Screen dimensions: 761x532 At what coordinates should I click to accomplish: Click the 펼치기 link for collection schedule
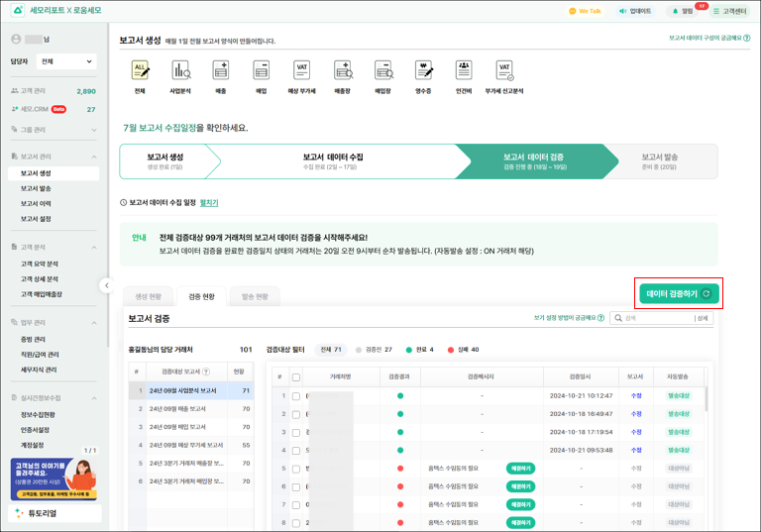point(209,202)
